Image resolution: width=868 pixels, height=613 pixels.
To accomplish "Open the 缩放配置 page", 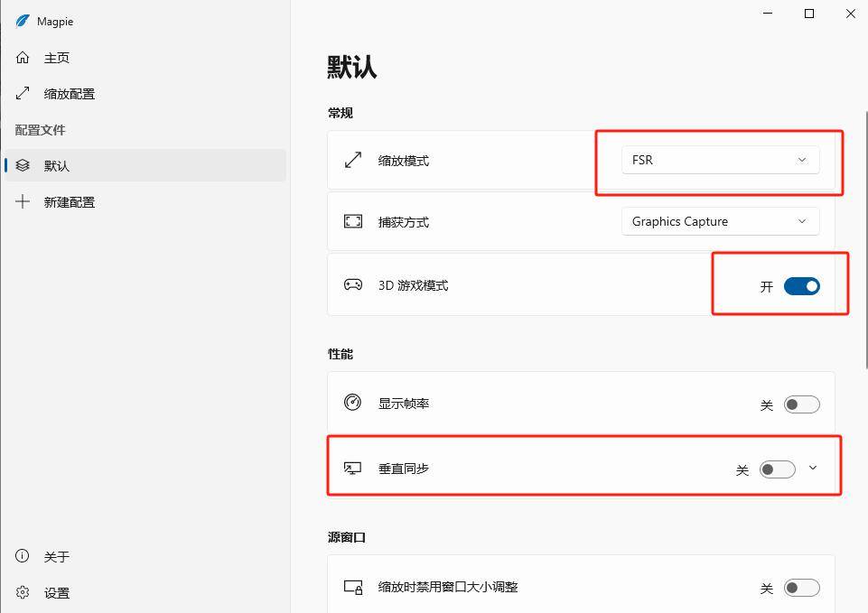I will [x=70, y=94].
